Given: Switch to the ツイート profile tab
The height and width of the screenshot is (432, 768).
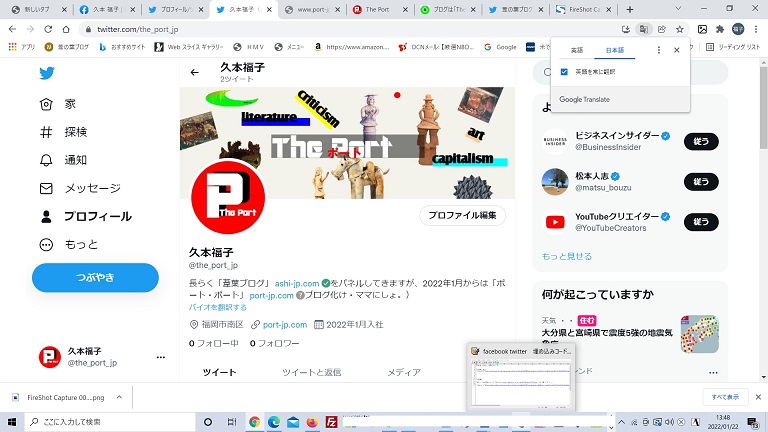Looking at the screenshot, I should (219, 373).
